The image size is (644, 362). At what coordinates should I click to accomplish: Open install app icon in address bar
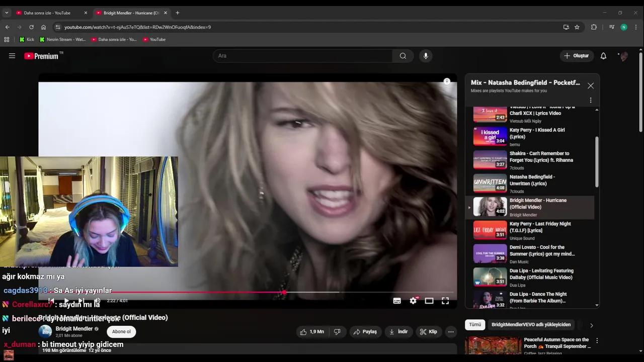[x=566, y=27]
